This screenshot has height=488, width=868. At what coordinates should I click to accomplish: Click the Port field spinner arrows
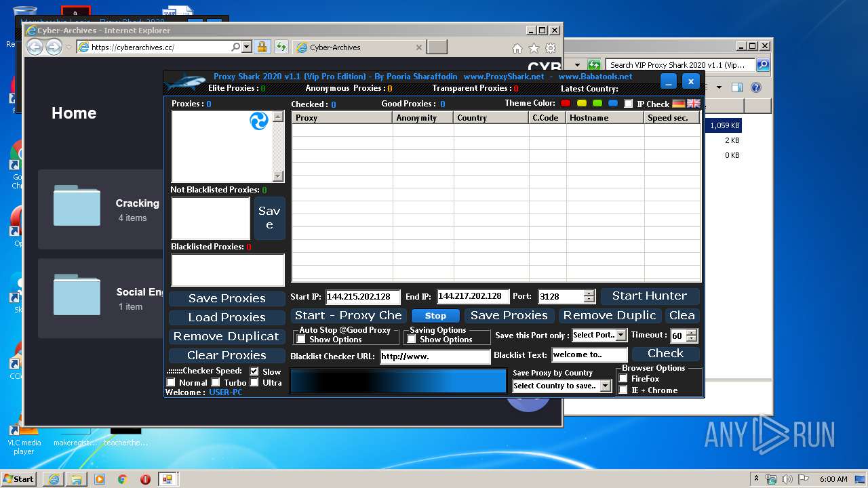point(589,296)
